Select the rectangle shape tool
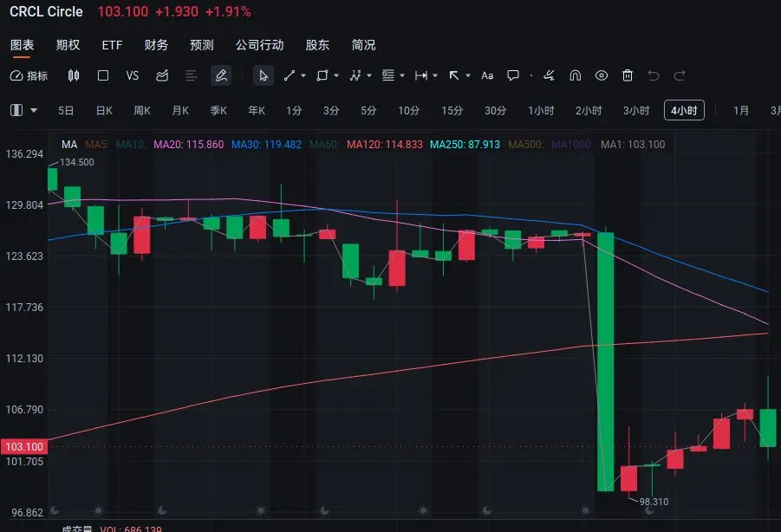 322,75
